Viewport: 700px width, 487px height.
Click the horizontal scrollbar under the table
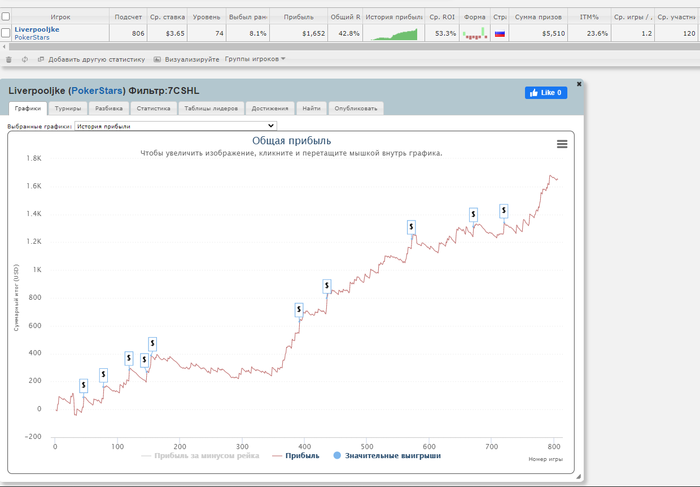tap(354, 46)
